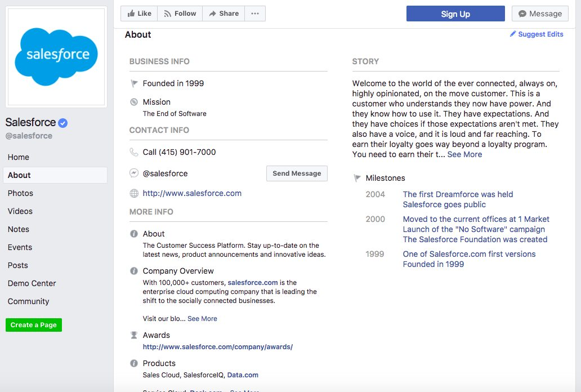Expand the Story with See More

tap(464, 154)
